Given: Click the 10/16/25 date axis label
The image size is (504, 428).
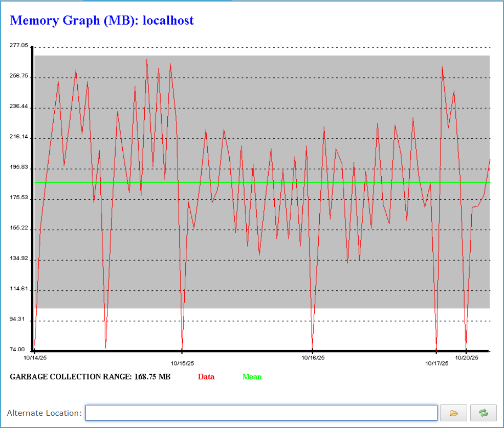Looking at the screenshot, I should [312, 357].
